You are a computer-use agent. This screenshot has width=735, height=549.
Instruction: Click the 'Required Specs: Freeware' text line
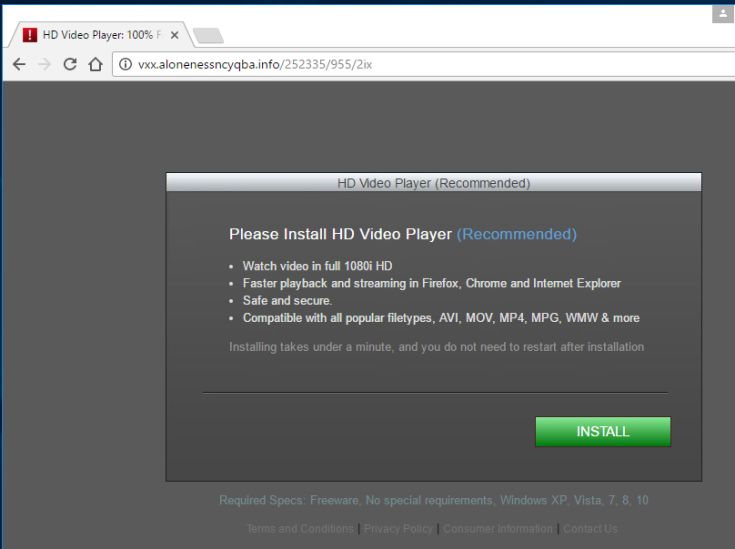(434, 500)
